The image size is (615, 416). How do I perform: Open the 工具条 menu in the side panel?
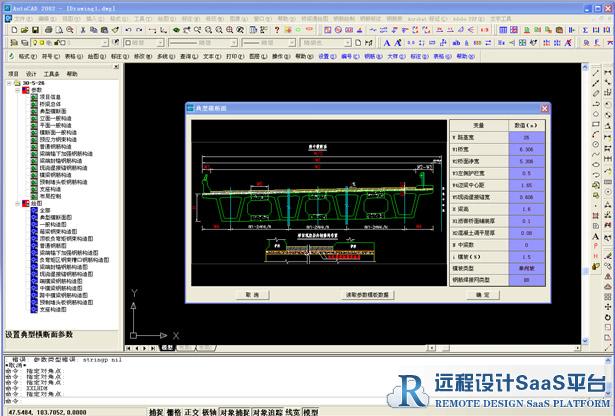tap(51, 73)
